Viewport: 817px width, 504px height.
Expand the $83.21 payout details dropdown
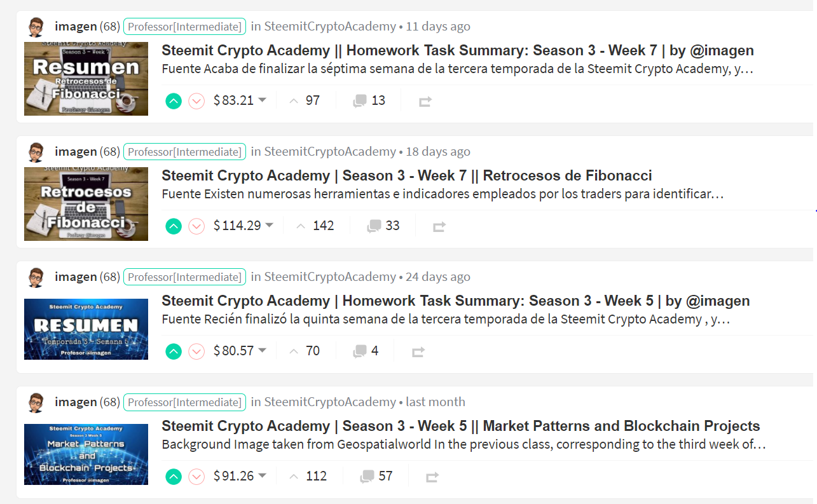263,100
